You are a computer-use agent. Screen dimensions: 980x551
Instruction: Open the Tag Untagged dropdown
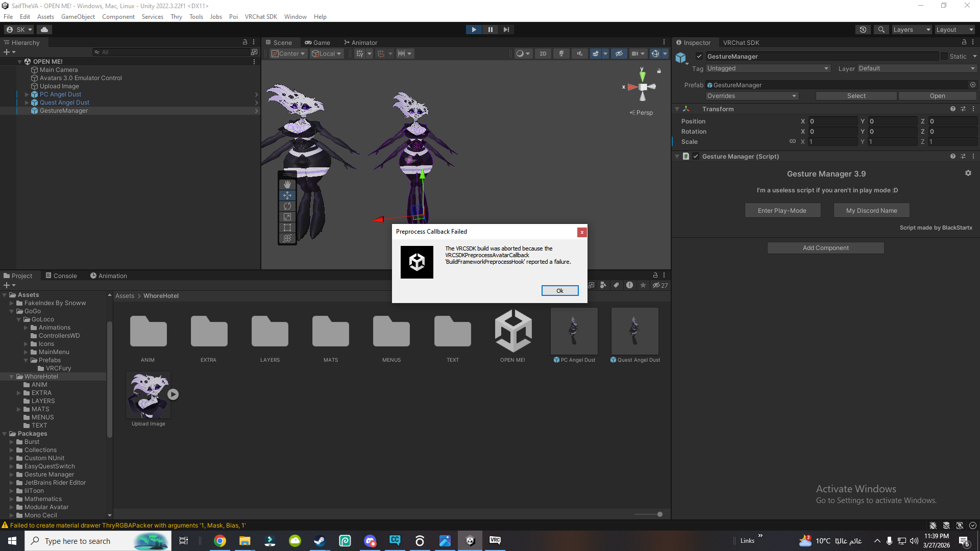(768, 68)
